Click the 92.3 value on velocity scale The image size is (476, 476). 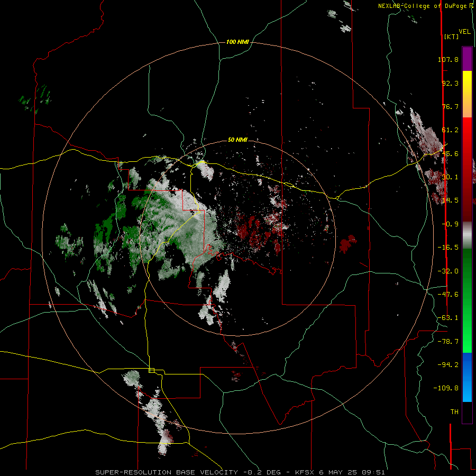point(450,83)
